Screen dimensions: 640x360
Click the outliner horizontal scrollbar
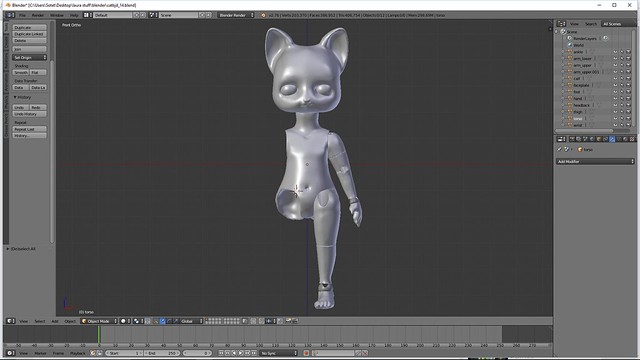coord(584,131)
